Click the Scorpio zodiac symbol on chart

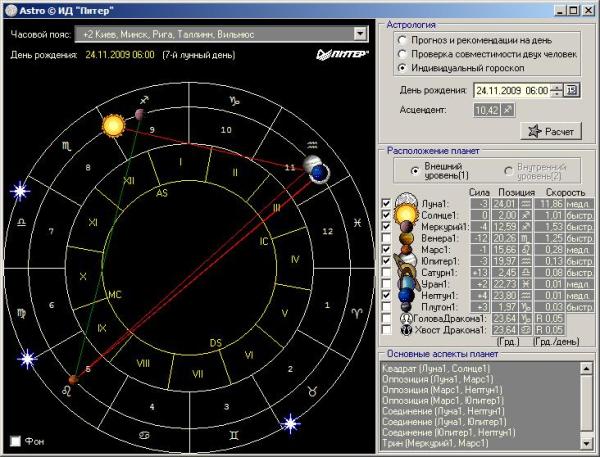point(66,145)
